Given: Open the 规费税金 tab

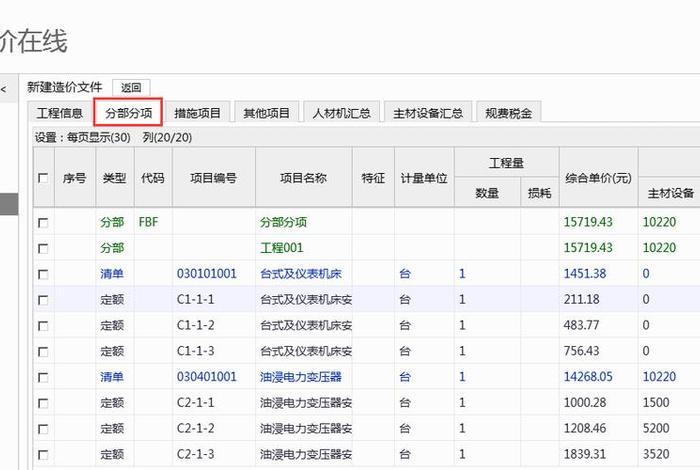Looking at the screenshot, I should click(508, 113).
